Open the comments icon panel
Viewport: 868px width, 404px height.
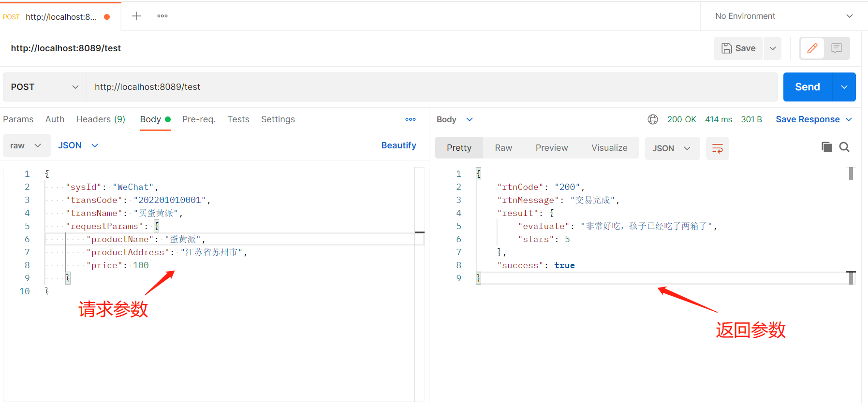[x=837, y=48]
